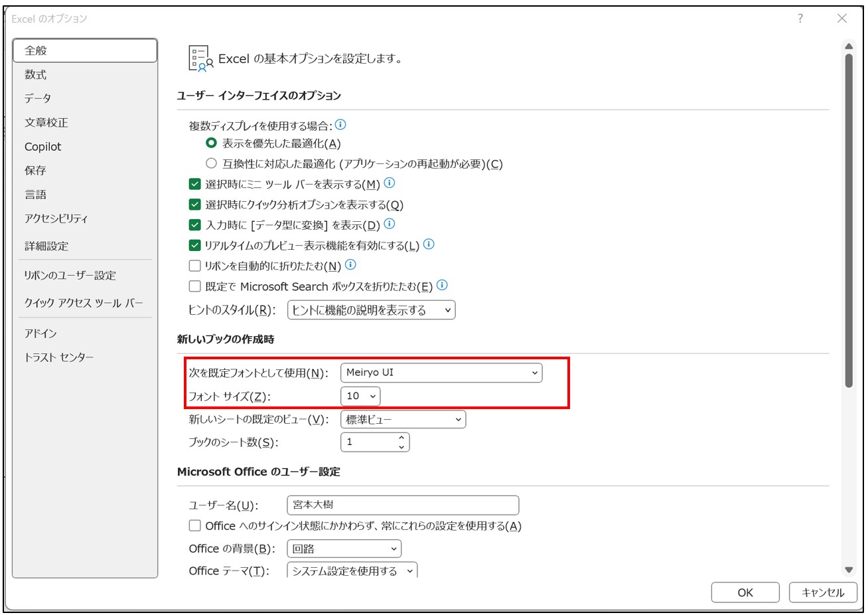Check Office へのサインイン状態にかかわらず checkbox
This screenshot has width=868, height=615.
(194, 526)
